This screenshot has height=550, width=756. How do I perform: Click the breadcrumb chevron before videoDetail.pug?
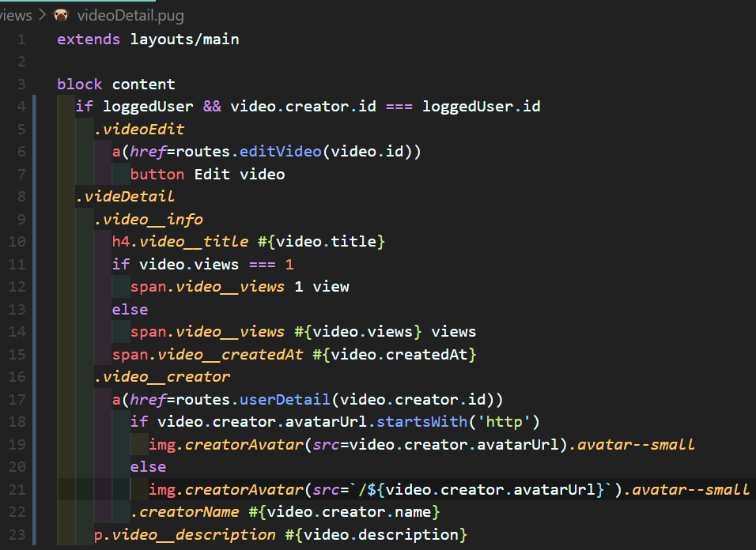coord(42,16)
